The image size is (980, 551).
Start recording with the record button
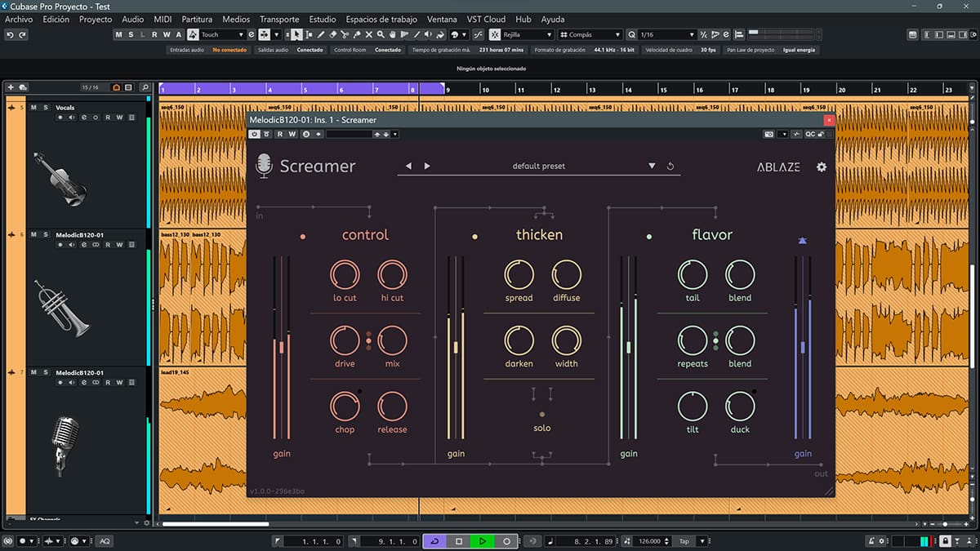coord(506,541)
